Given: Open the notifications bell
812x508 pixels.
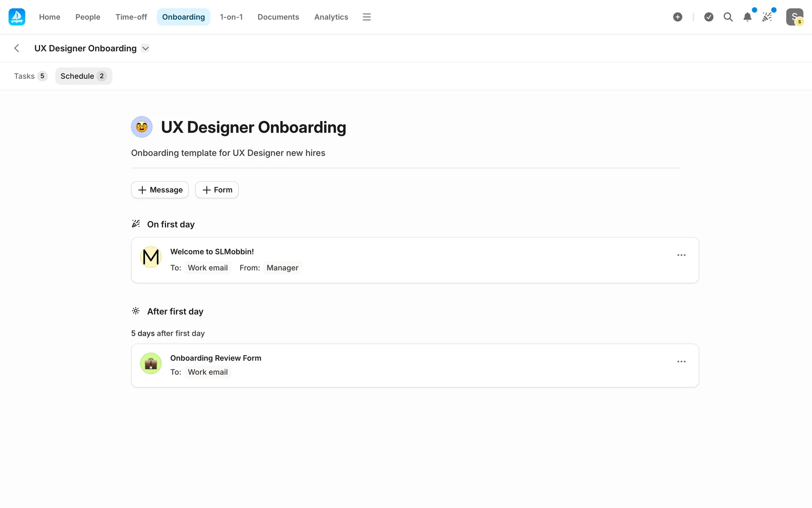Looking at the screenshot, I should click(747, 17).
